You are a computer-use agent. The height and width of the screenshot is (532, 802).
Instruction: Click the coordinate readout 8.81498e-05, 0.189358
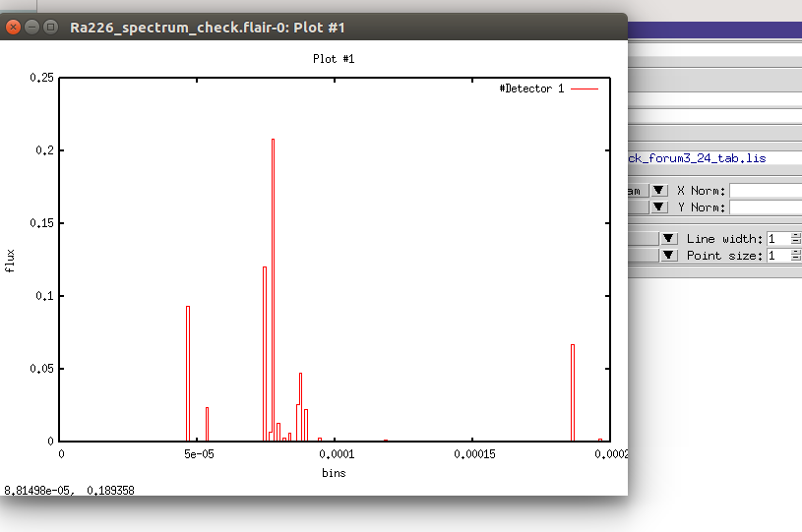click(x=69, y=491)
